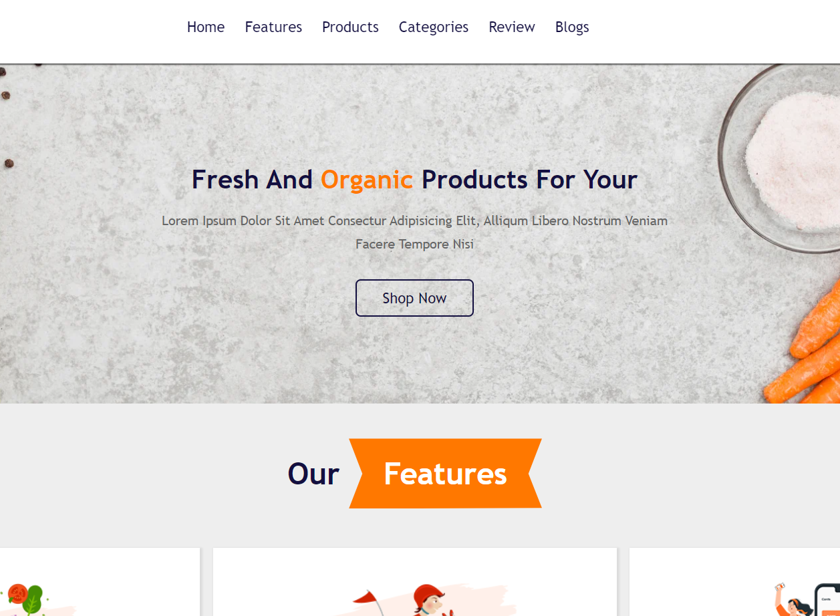Click the glass bowl of pink salt
Screen dimensions: 840x616
[782, 158]
